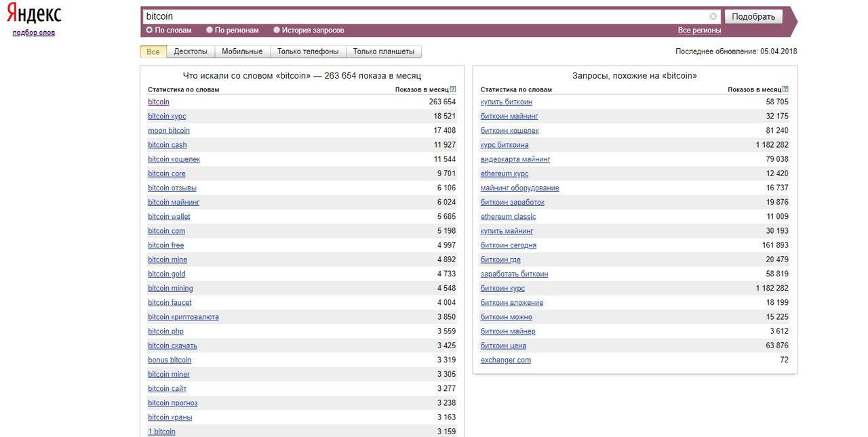
Task: Open the 'биткоин где' similar query
Action: click(x=500, y=259)
